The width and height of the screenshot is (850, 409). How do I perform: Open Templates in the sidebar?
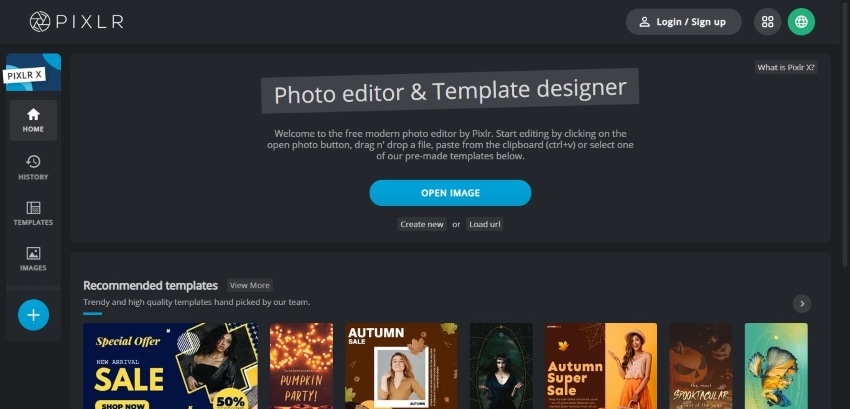tap(33, 213)
